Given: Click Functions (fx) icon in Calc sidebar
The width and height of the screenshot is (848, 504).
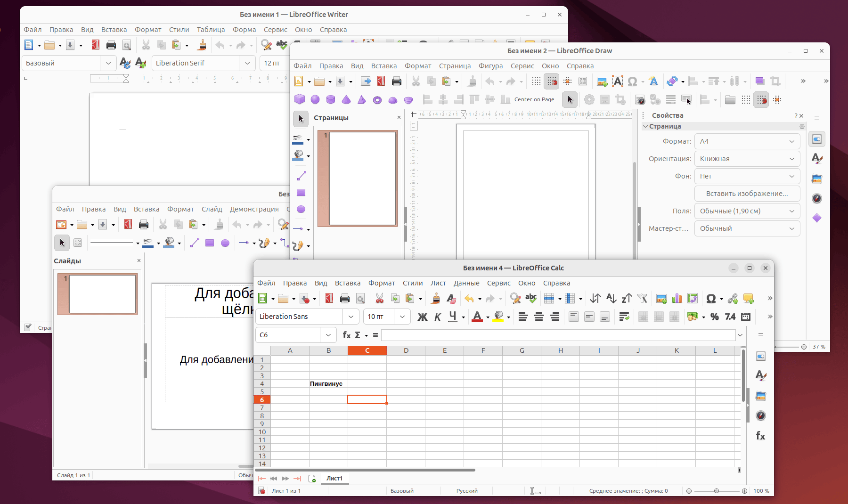Looking at the screenshot, I should (x=760, y=436).
